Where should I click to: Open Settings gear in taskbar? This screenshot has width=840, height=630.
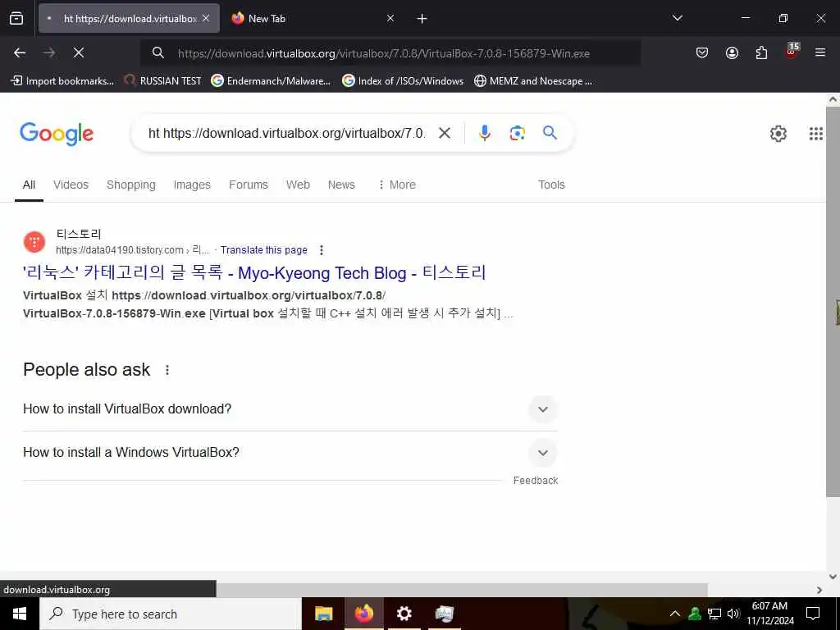pos(404,614)
